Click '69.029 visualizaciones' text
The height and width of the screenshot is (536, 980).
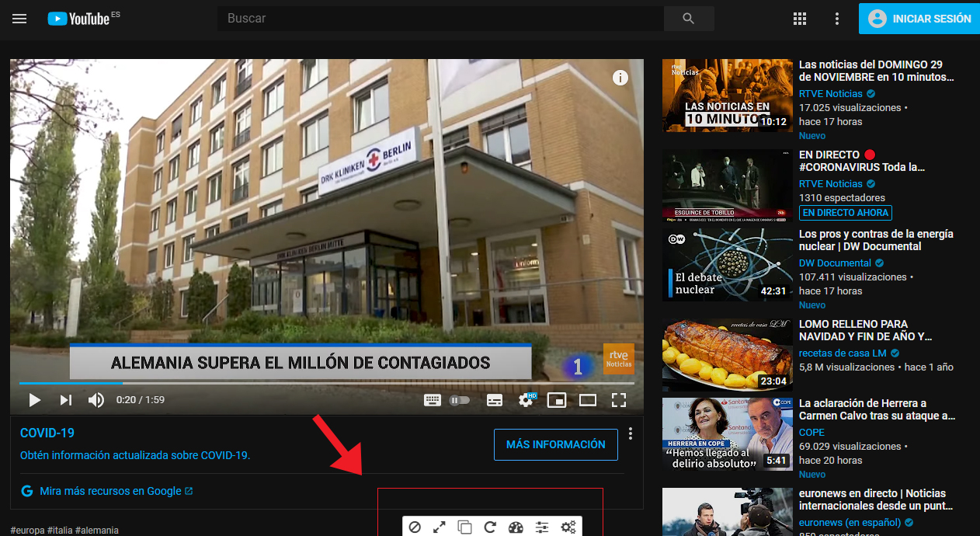(850, 447)
